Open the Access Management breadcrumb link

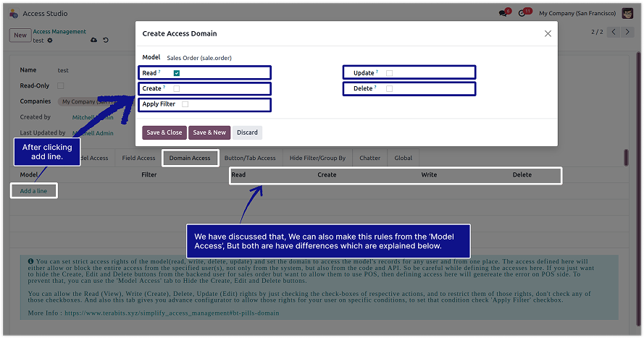click(59, 32)
